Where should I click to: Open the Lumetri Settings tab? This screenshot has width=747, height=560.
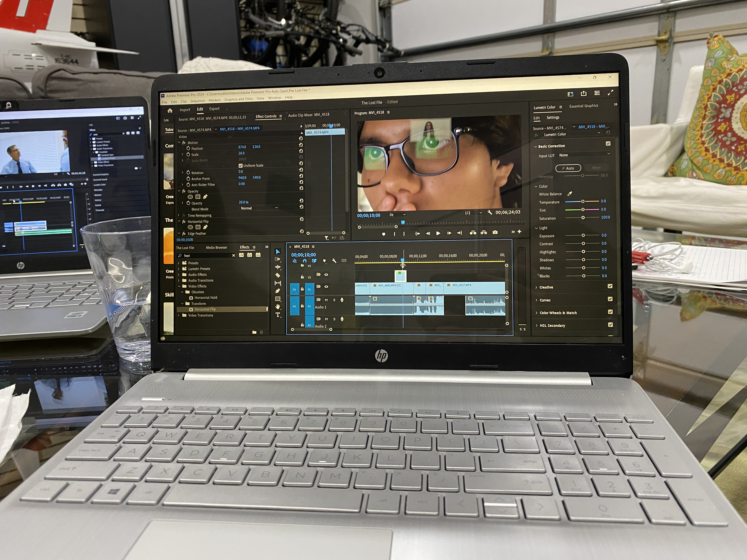pyautogui.click(x=553, y=117)
